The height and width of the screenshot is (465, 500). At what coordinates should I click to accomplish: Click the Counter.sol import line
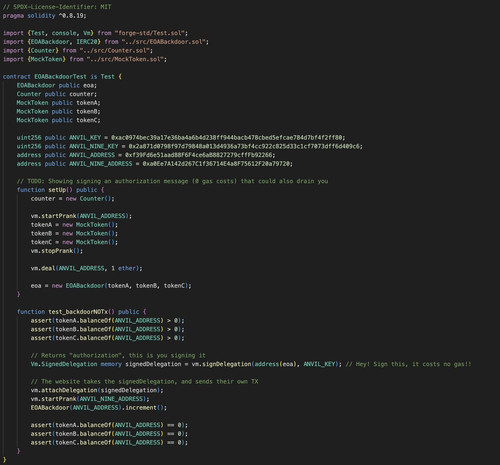[78, 50]
